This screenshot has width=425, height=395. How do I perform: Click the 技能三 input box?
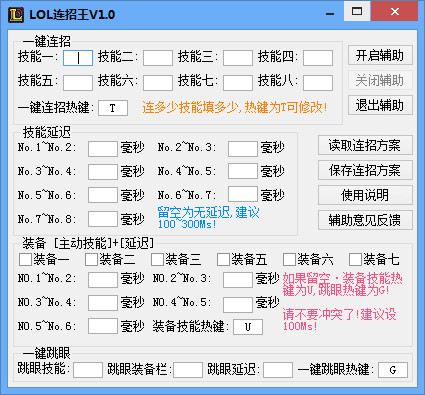click(x=238, y=58)
